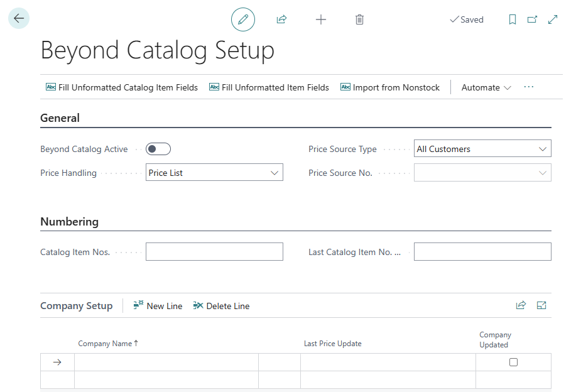Click the plus icon to create new

[x=320, y=19]
